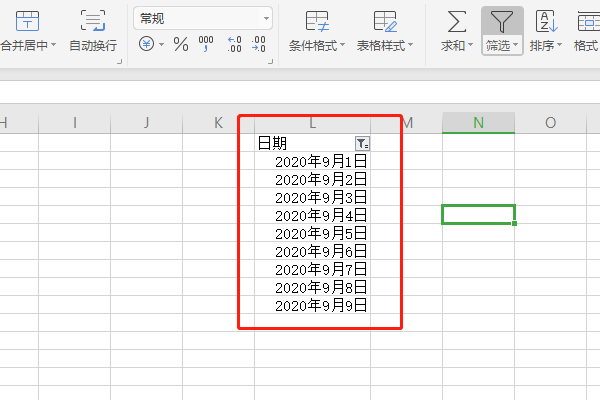Open the filter dropdown on the 日期 header
Image resolution: width=600 pixels, height=400 pixels.
tap(362, 144)
